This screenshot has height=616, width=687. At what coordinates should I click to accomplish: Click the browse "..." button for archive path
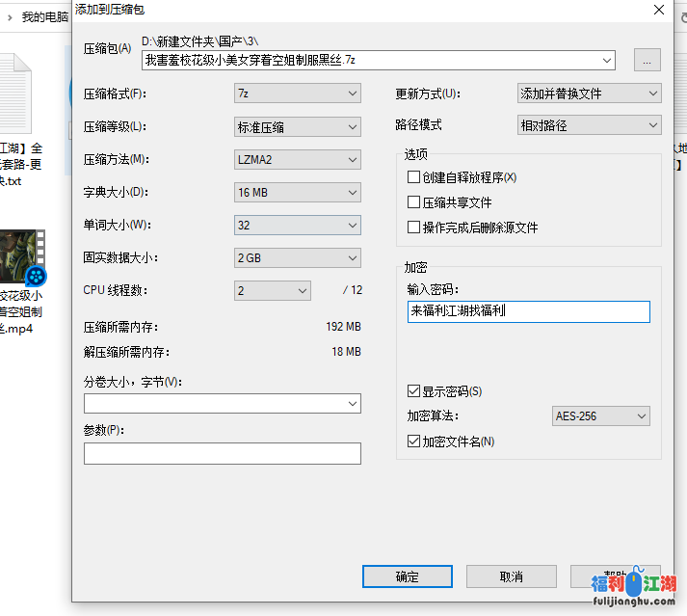tap(647, 60)
